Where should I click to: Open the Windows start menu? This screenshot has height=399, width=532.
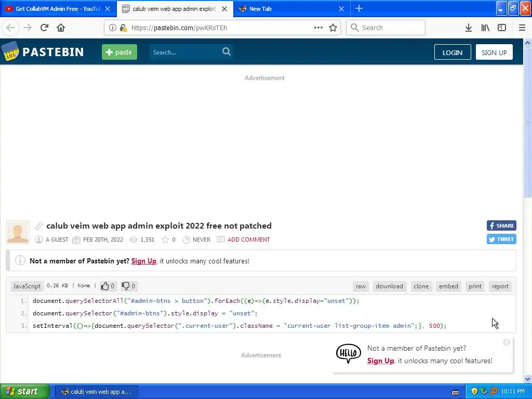click(24, 391)
